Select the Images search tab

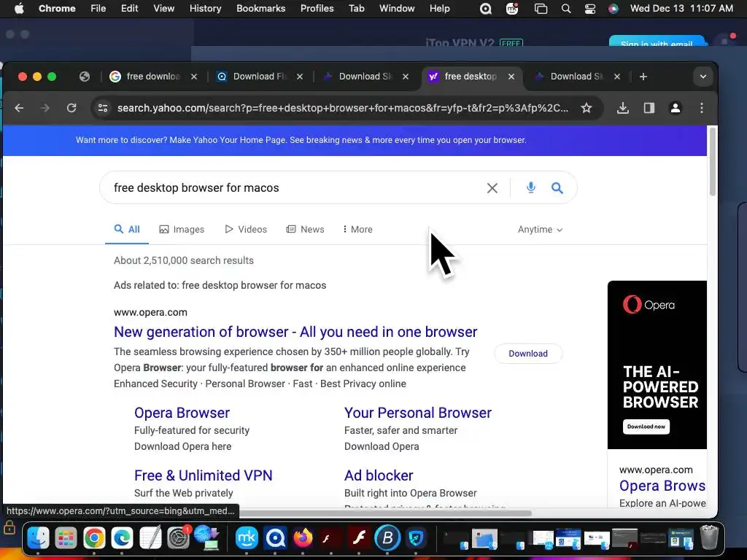pyautogui.click(x=182, y=230)
